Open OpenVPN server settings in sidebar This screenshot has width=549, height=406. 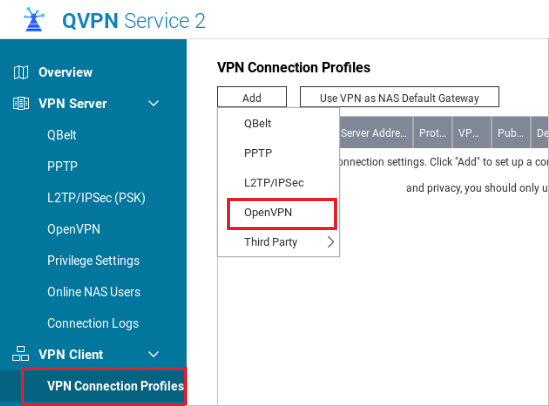pos(74,229)
